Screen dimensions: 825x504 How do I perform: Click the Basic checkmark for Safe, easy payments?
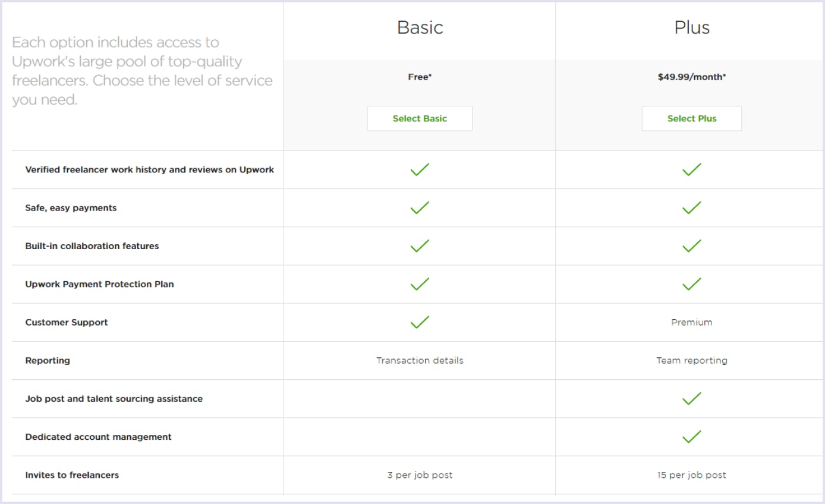(420, 208)
